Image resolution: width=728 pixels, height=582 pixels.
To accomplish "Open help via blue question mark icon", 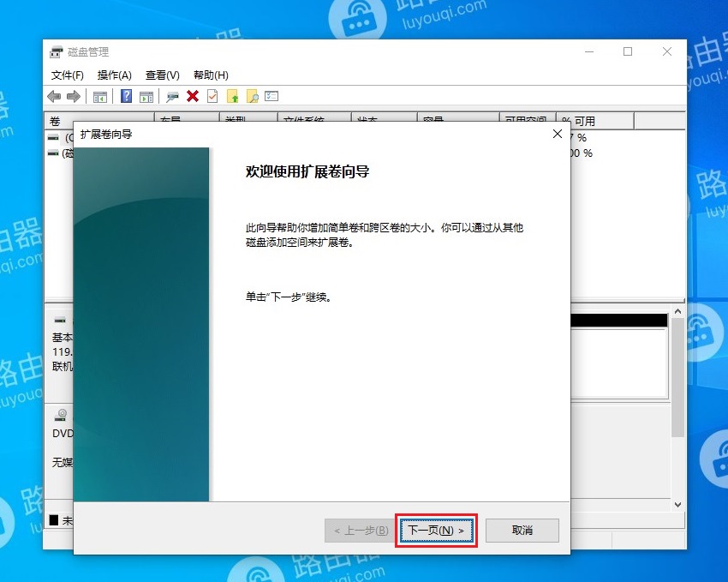I will pyautogui.click(x=126, y=96).
